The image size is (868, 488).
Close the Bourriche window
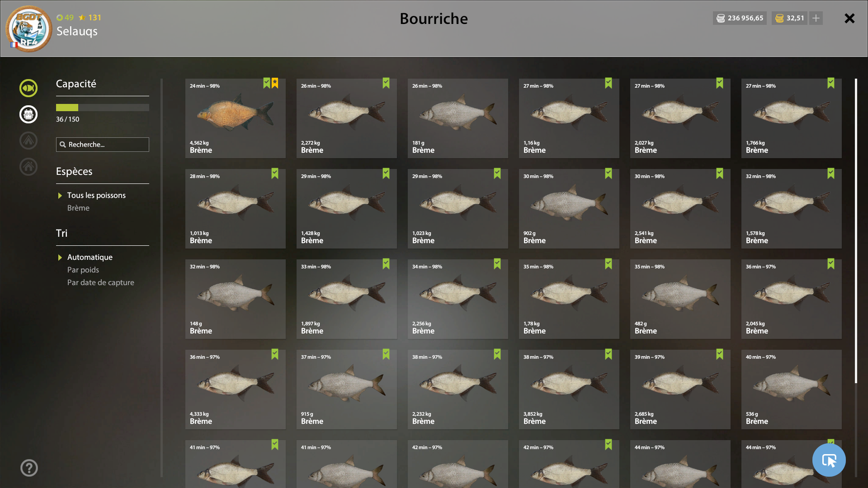pos(849,18)
